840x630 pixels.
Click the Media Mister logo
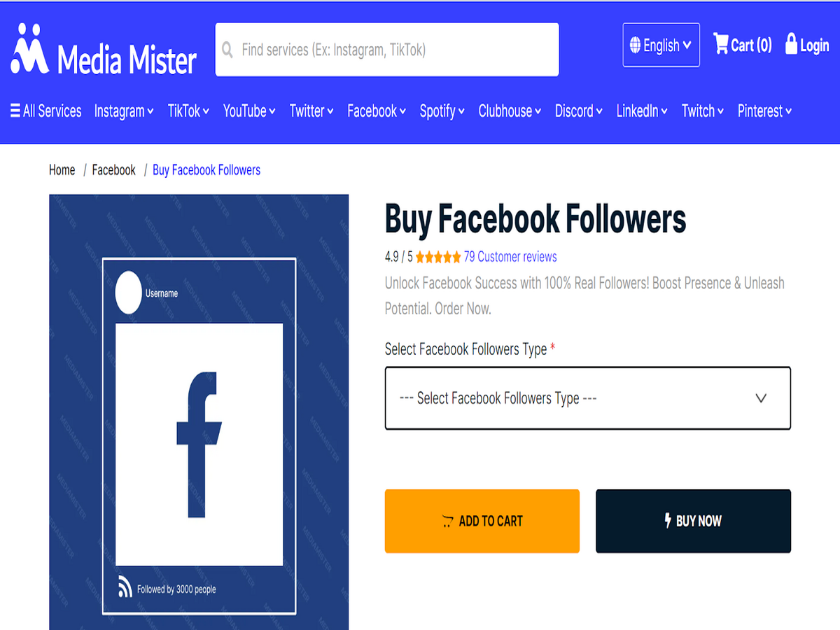104,50
